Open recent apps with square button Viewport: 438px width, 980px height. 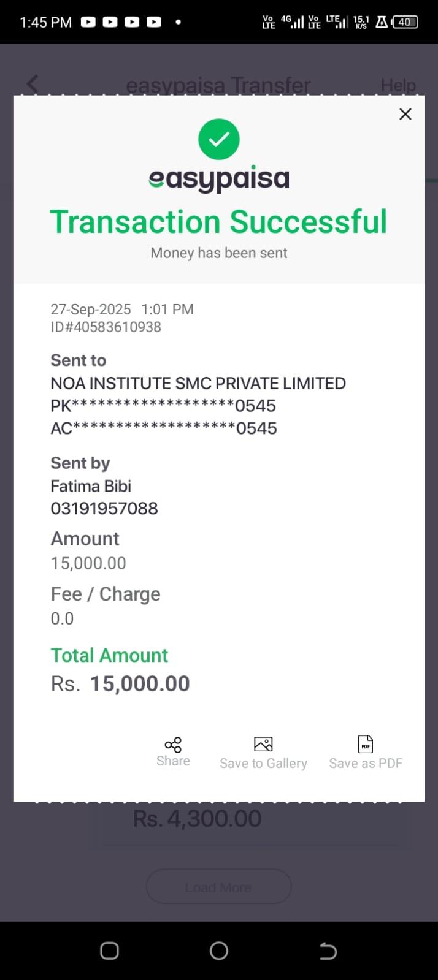109,951
